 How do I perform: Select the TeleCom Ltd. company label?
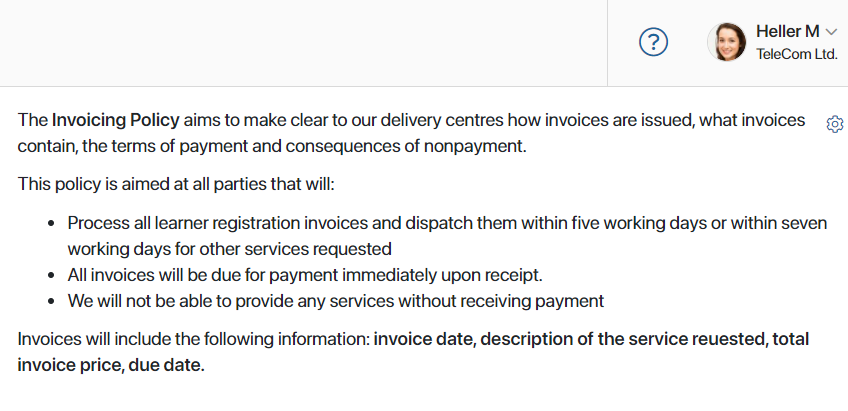[797, 55]
